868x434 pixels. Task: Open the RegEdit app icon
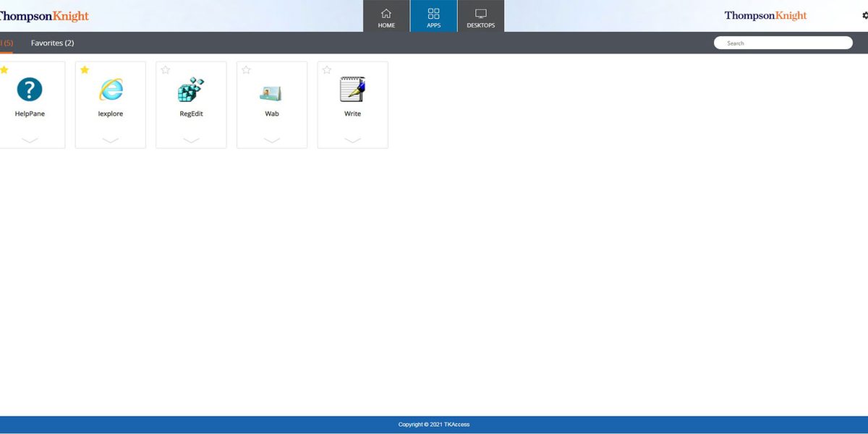tap(191, 92)
